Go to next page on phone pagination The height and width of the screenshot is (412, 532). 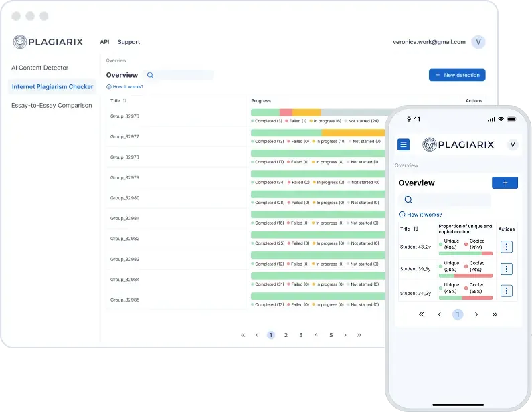coord(476,314)
